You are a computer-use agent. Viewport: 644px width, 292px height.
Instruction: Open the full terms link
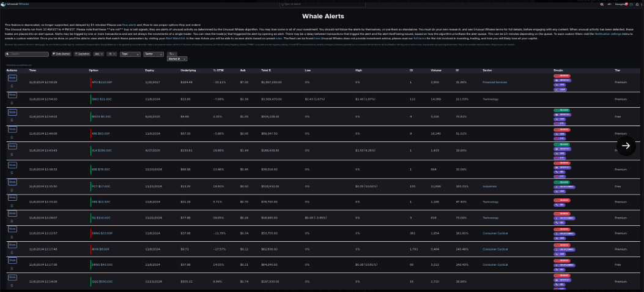(x=420, y=38)
